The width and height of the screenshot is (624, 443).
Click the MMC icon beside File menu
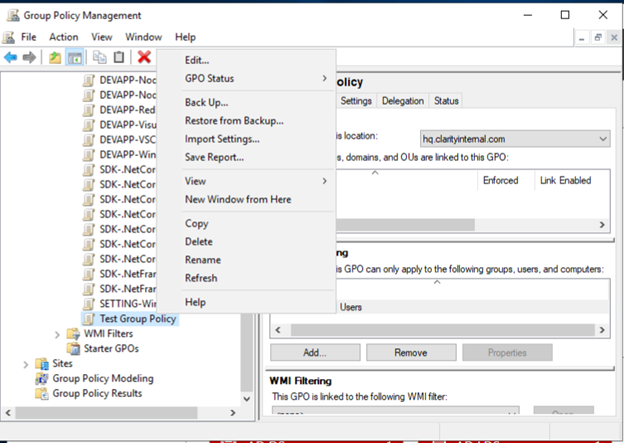point(9,37)
